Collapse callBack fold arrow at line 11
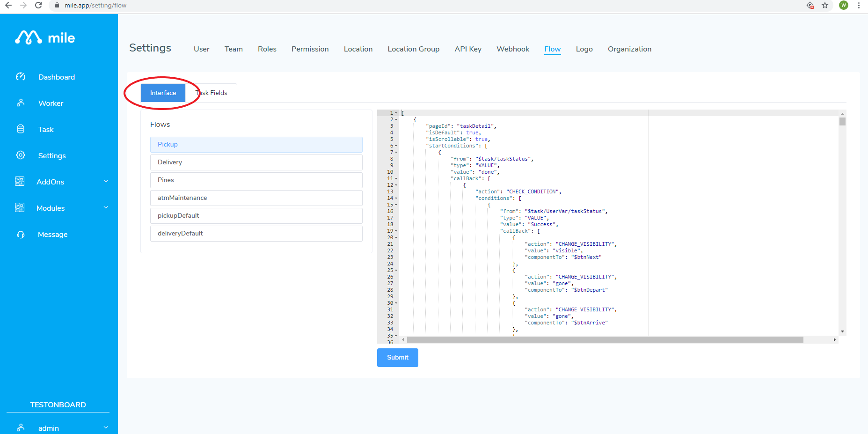 click(x=396, y=178)
